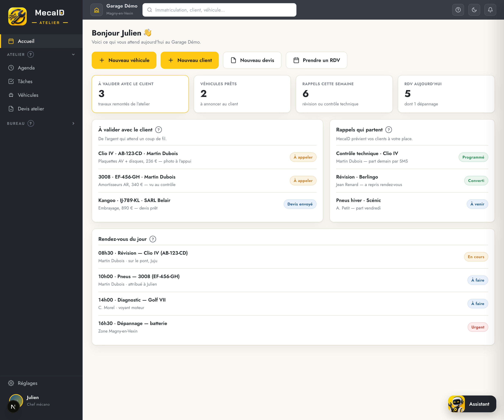Click the help icon next to BUREAU

(31, 123)
